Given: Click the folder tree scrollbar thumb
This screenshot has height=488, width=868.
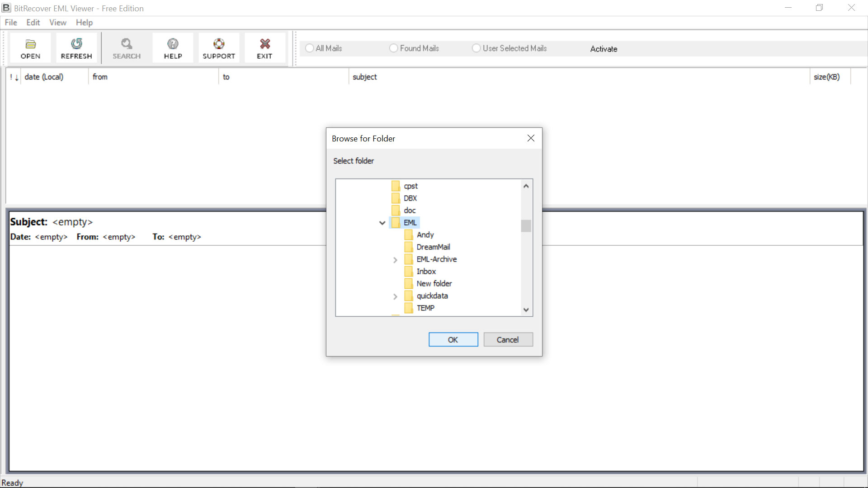Looking at the screenshot, I should click(x=526, y=226).
